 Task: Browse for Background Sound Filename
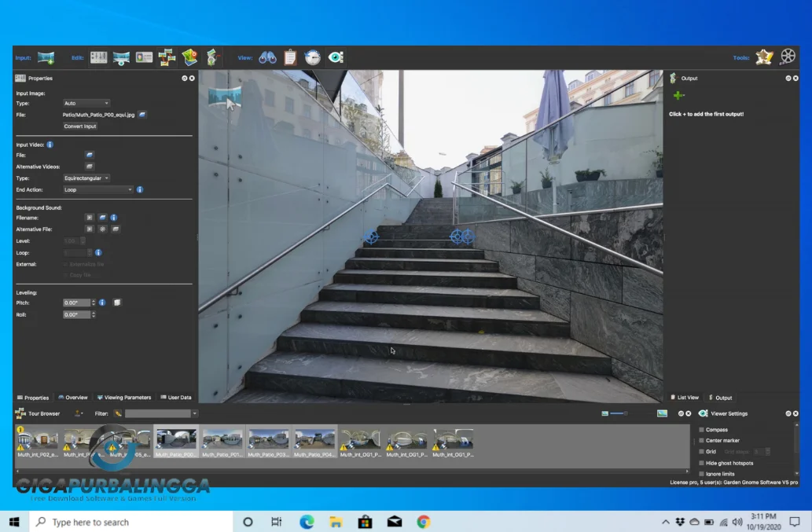coord(102,218)
